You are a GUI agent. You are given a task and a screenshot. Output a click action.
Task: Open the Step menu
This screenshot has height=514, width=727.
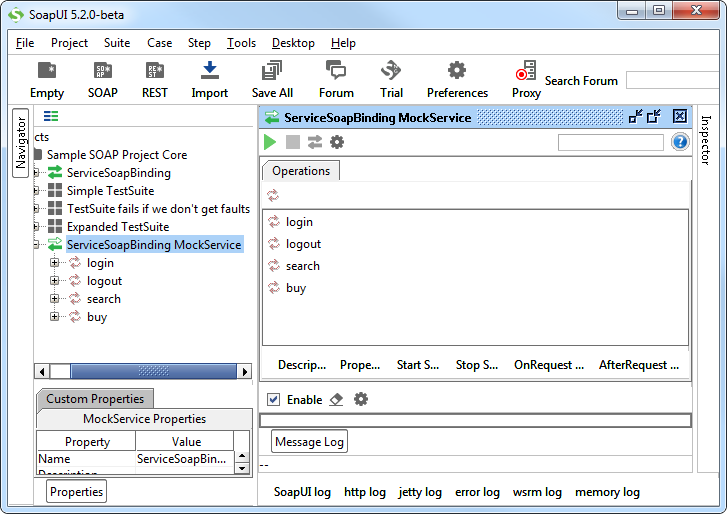(199, 43)
